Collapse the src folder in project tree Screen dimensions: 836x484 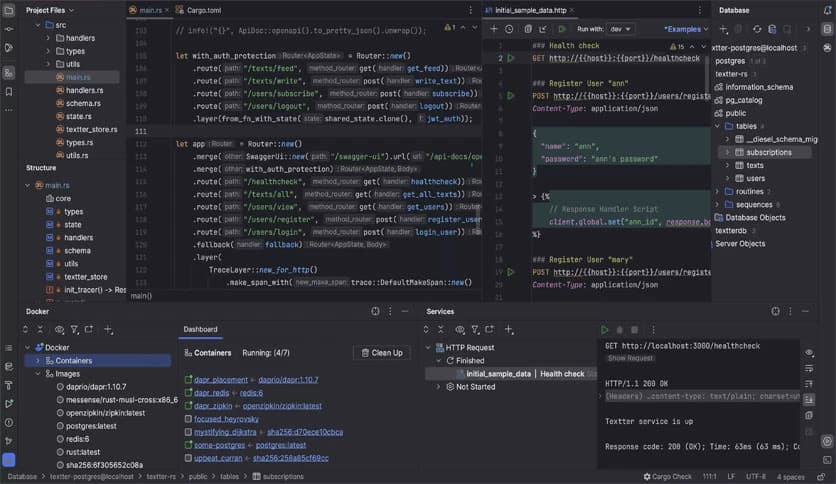point(37,25)
